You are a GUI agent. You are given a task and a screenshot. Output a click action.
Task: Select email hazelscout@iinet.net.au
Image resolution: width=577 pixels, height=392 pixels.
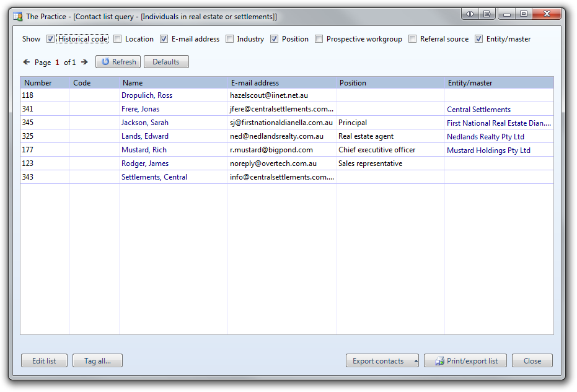click(269, 95)
